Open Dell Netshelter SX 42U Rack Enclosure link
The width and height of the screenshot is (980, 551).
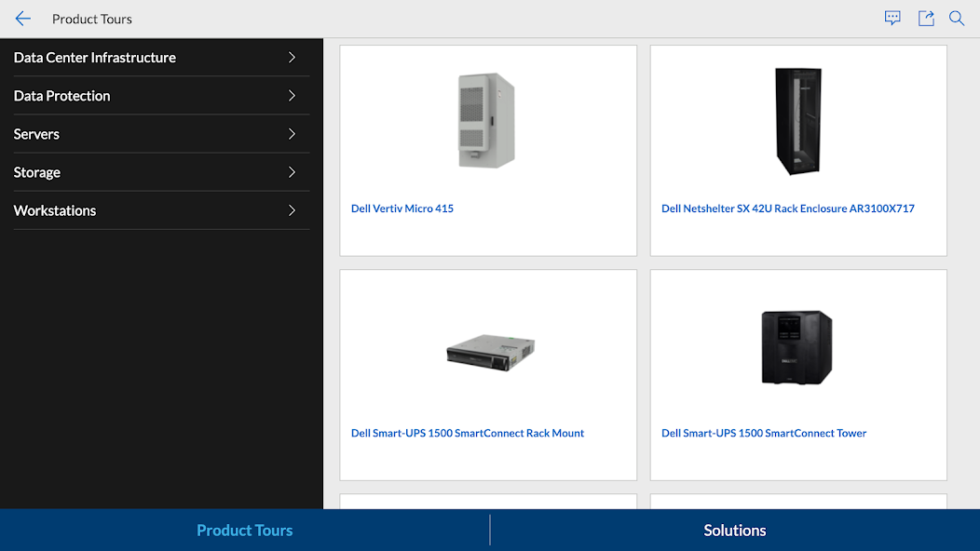tap(787, 208)
